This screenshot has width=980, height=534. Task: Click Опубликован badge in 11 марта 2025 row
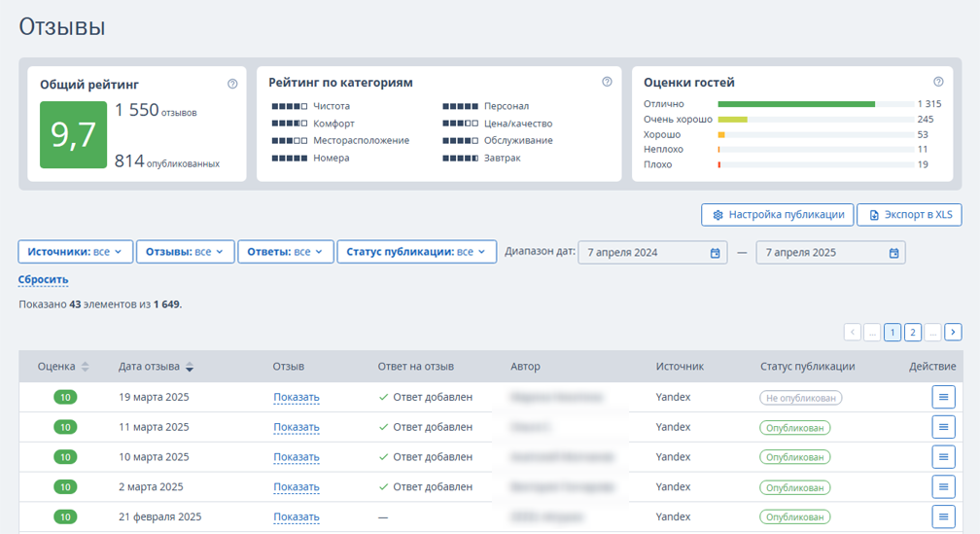pyautogui.click(x=795, y=428)
